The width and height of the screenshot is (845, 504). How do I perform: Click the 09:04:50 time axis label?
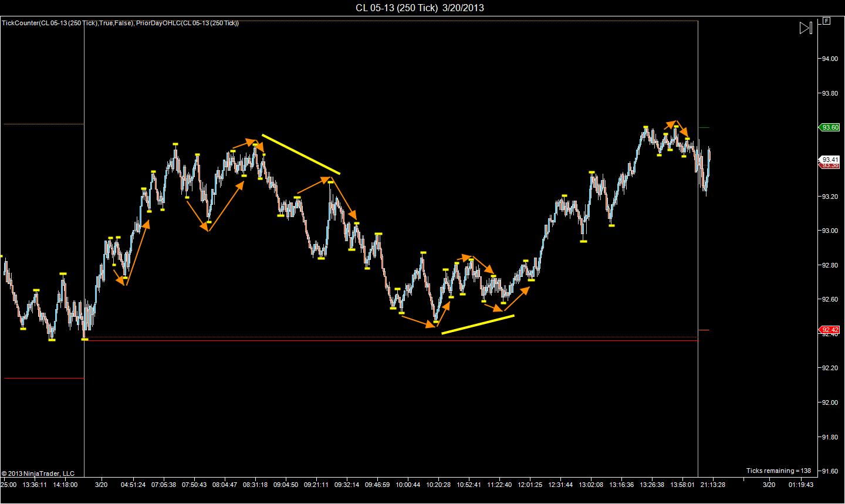[x=286, y=485]
